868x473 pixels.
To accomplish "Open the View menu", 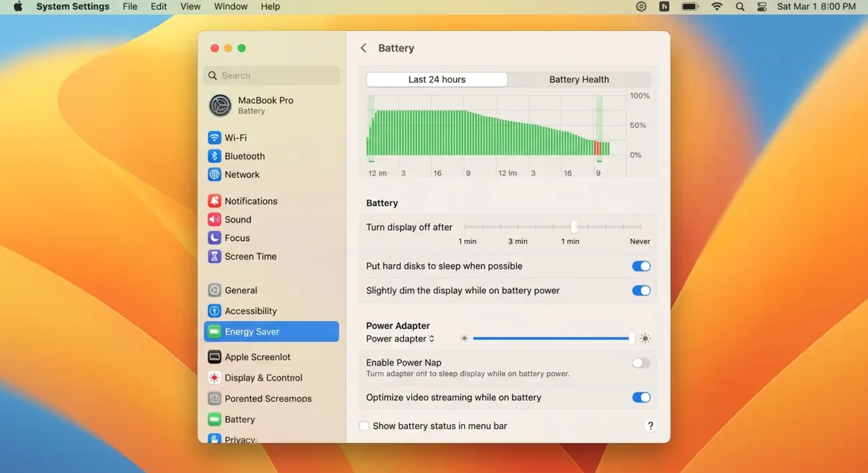I will point(190,7).
